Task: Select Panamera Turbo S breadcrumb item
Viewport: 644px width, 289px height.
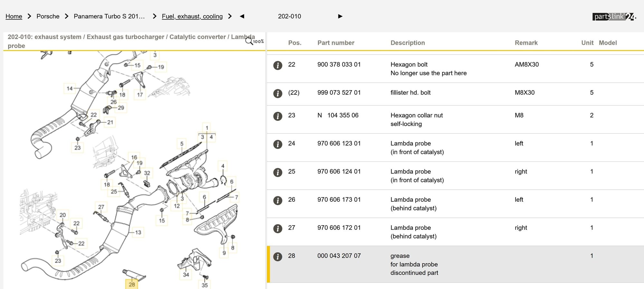Action: tap(109, 16)
